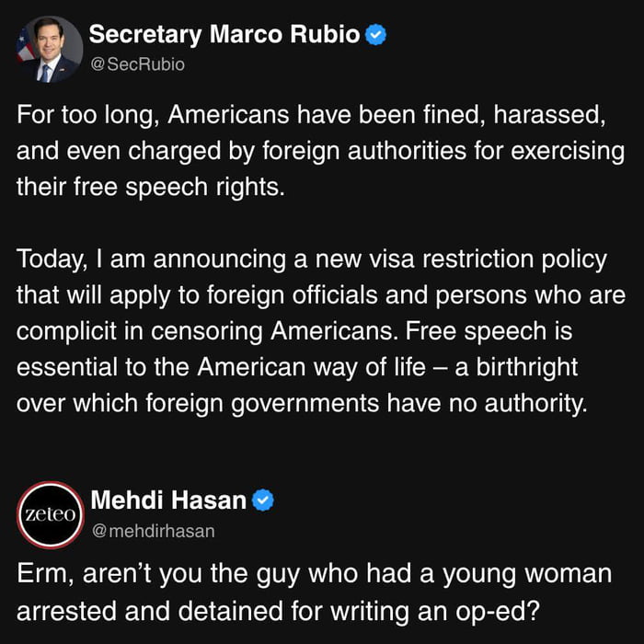Open the Zeteo logo avatar
Viewport: 644px width, 644px height.
tap(50, 515)
